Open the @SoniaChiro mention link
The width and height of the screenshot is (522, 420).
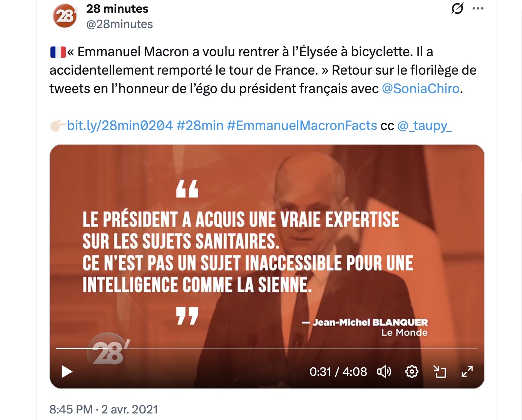click(421, 88)
